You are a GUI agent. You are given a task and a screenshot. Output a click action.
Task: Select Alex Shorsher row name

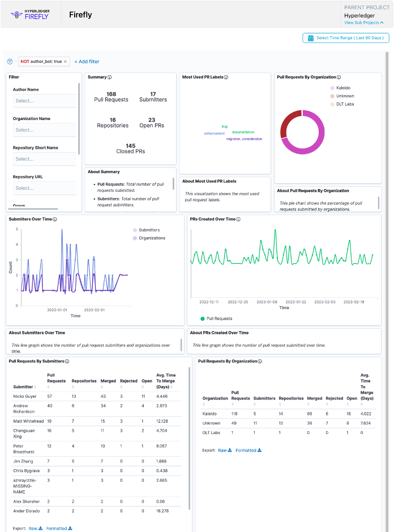click(27, 501)
